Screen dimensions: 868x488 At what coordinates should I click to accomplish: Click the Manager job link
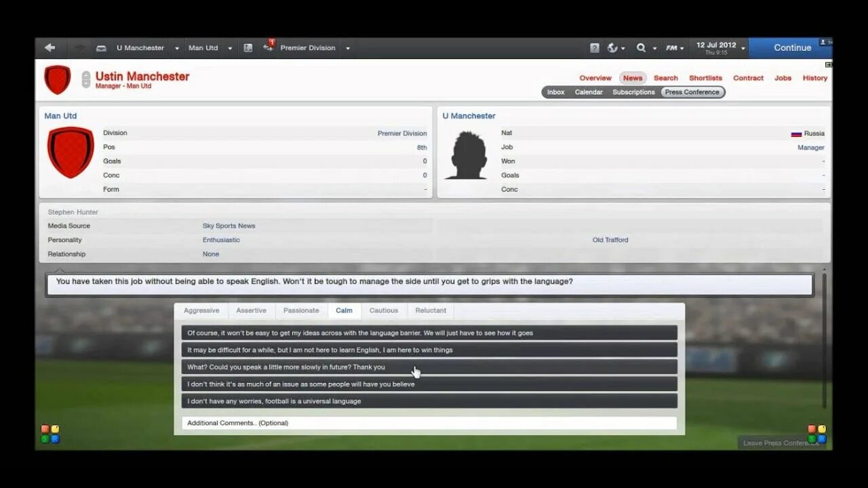(x=811, y=147)
